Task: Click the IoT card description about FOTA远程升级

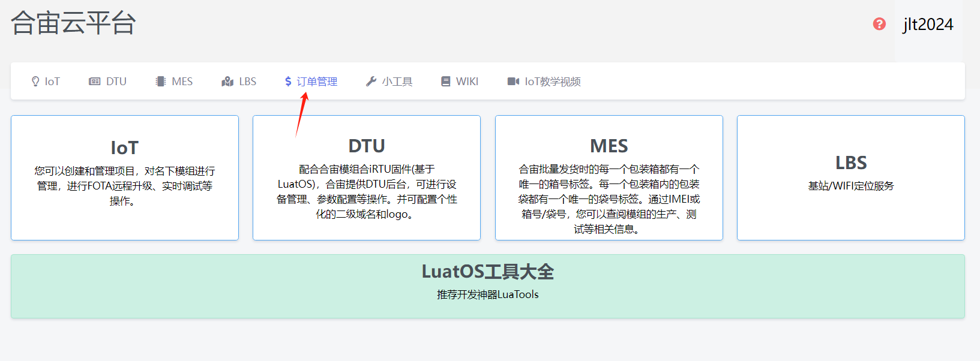Action: coord(125,186)
